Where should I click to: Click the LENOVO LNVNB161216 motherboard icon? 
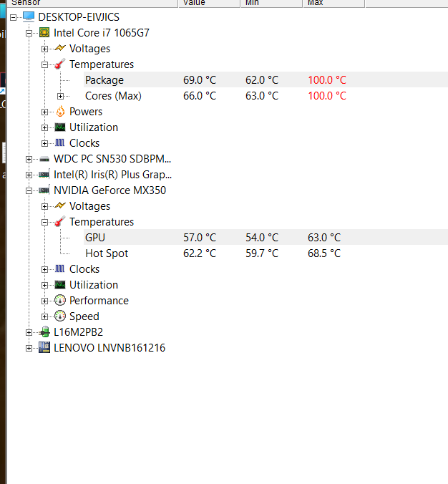[44, 347]
